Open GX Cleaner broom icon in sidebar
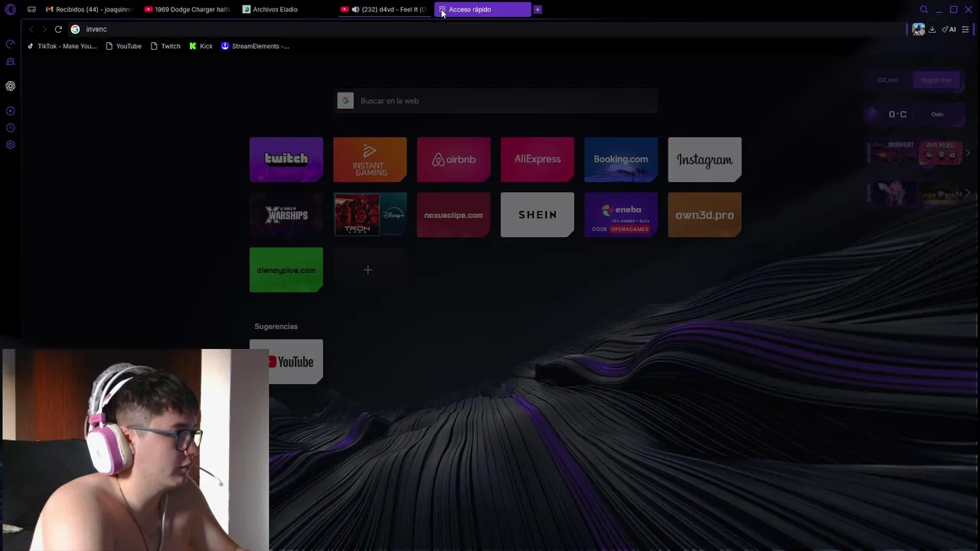 click(11, 62)
